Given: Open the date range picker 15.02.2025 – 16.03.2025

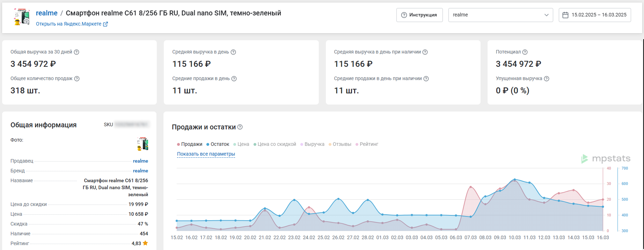Looking at the screenshot, I should (595, 15).
